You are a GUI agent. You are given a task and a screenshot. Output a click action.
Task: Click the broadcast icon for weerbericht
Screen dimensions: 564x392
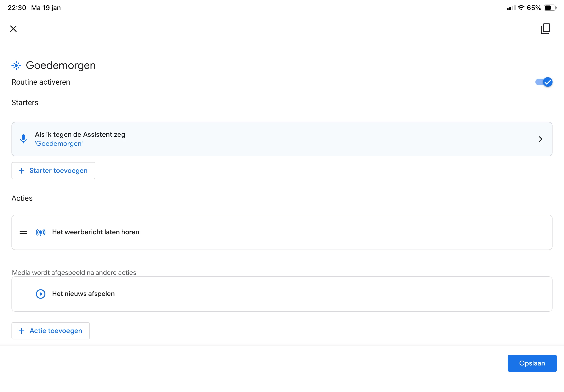(41, 232)
